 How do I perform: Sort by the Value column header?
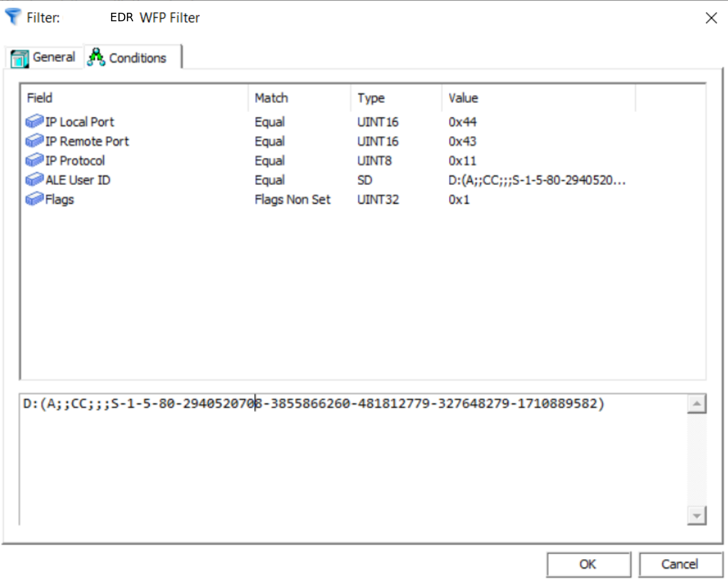click(x=538, y=98)
